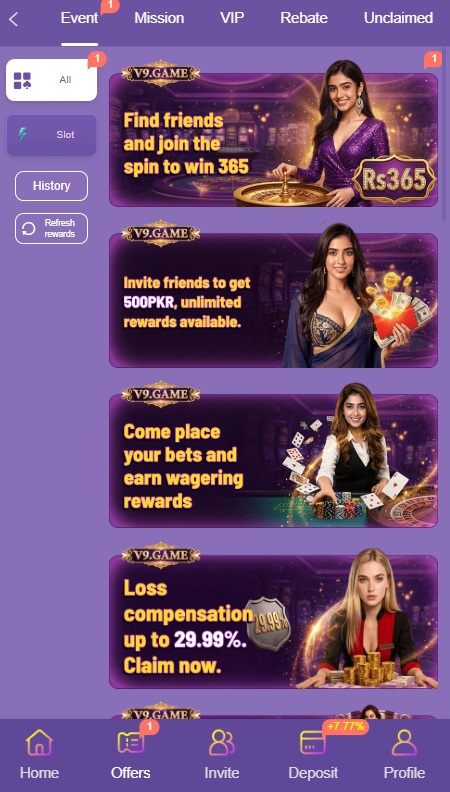This screenshot has width=450, height=792.
Task: Select the All category grid icon
Action: tap(22, 80)
